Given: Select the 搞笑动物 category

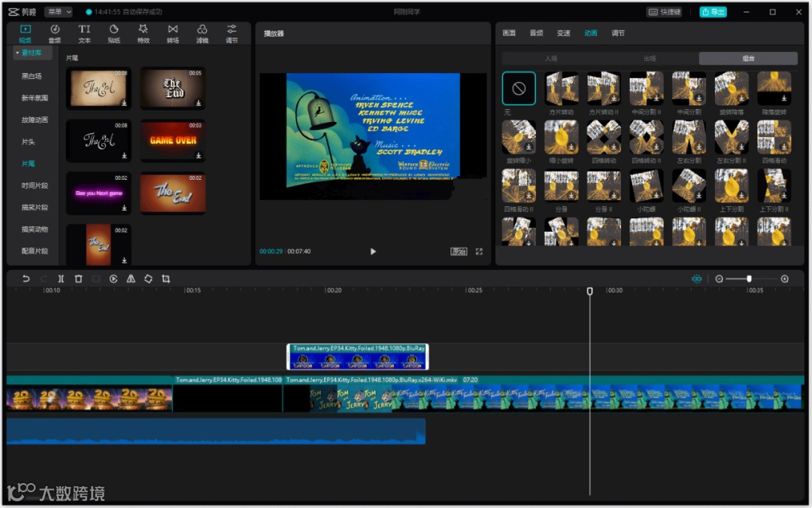Looking at the screenshot, I should (34, 229).
